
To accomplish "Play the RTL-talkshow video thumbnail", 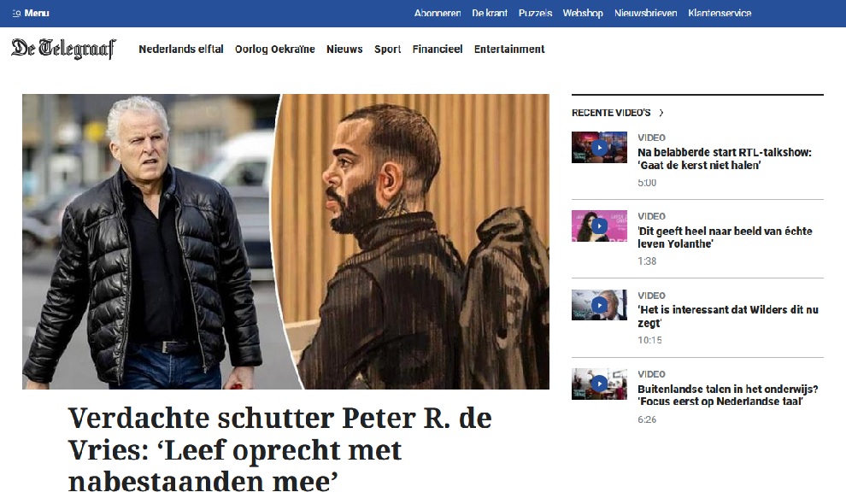I will (x=599, y=147).
